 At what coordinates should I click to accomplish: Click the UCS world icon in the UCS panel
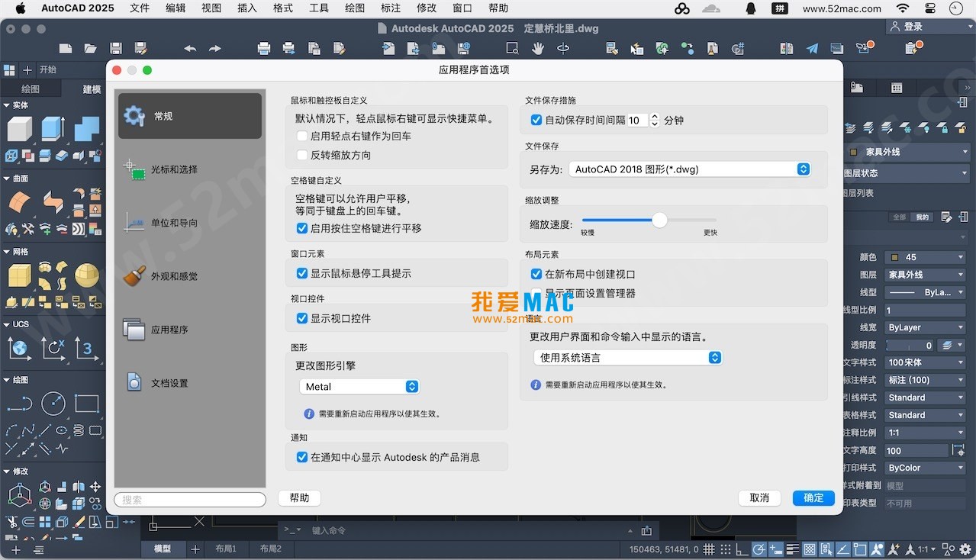[18, 349]
